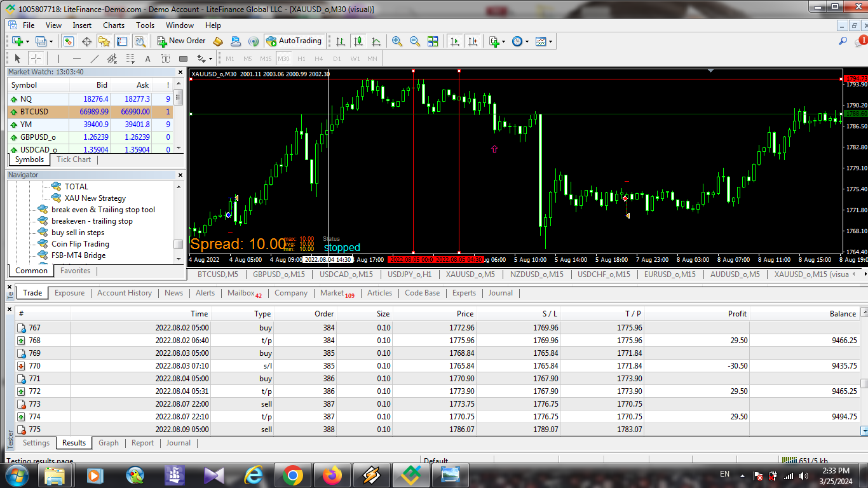Toggle the chart auto scroll icon
Viewport: 868px width, 488px height.
click(455, 41)
